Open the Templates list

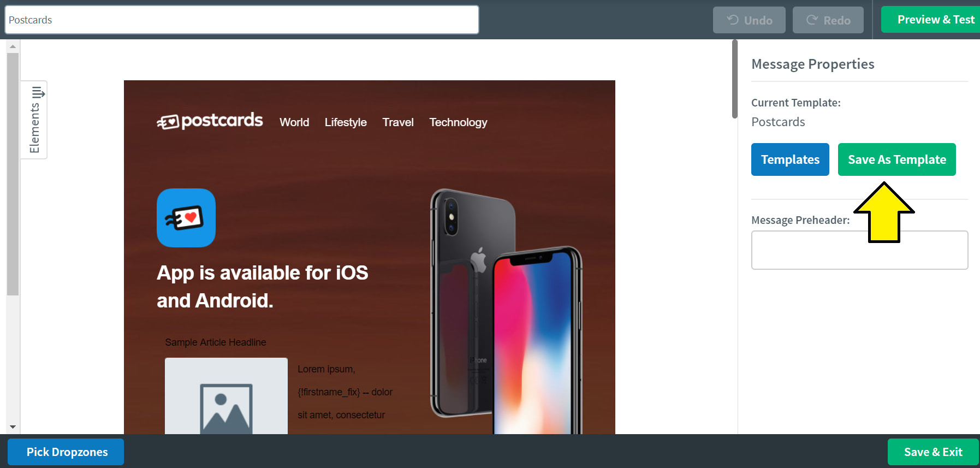tap(790, 159)
